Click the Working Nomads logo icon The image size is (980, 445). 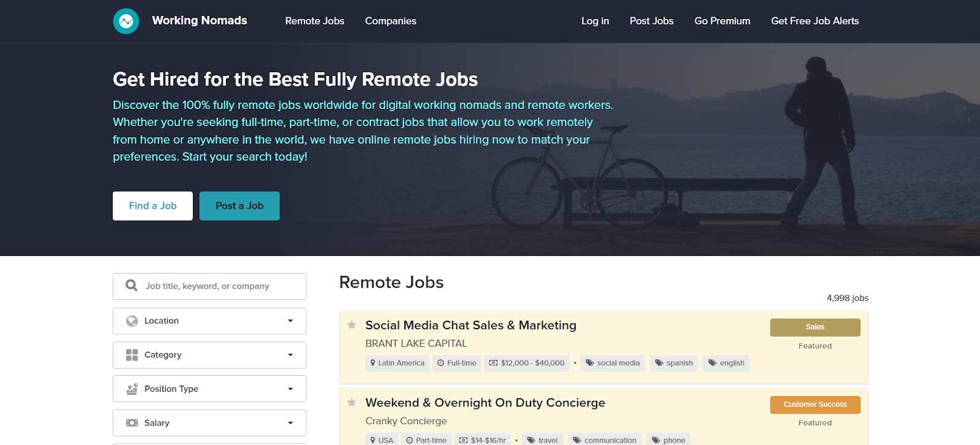[x=126, y=21]
